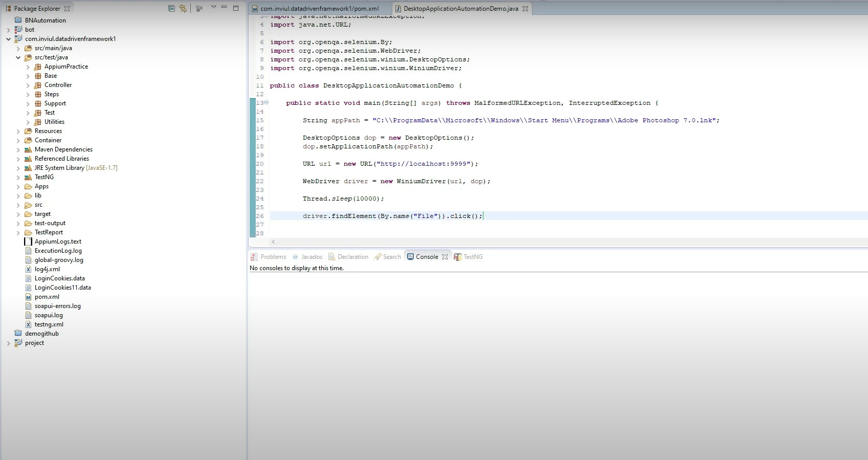Select testng.xml in the project tree
The width and height of the screenshot is (868, 460).
pos(49,324)
